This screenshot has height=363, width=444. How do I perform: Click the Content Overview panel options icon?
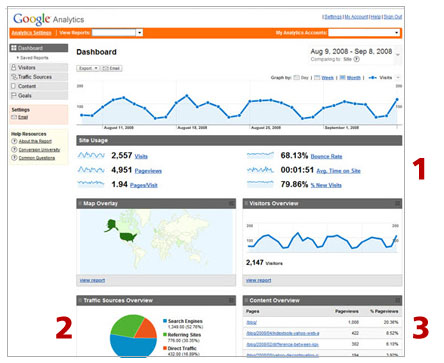click(x=397, y=300)
